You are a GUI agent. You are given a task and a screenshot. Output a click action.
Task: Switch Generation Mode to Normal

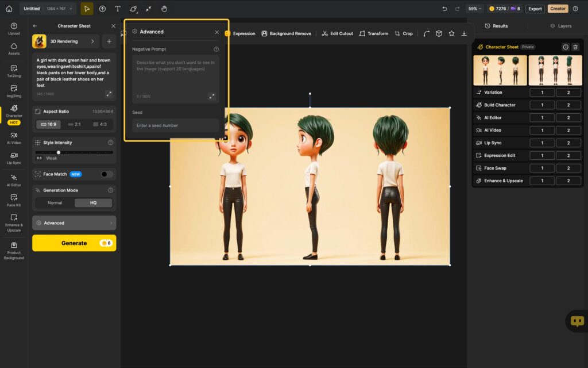(55, 203)
